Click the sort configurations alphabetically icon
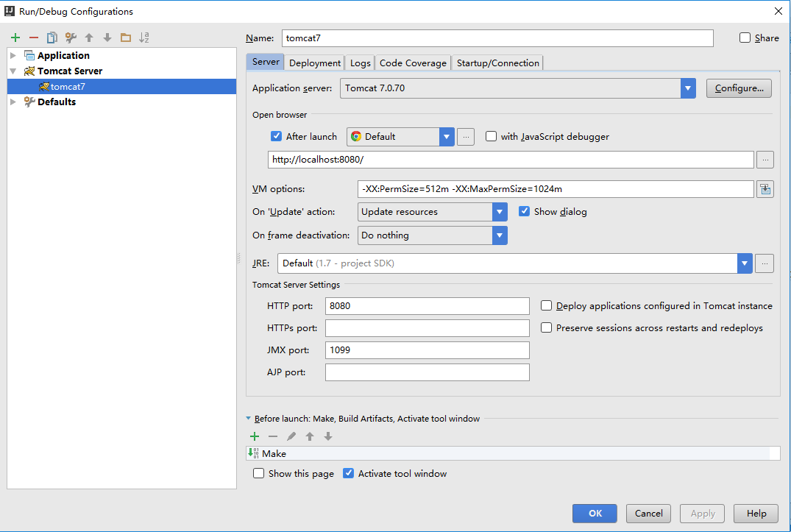Screen dimensions: 791x532 coord(144,38)
